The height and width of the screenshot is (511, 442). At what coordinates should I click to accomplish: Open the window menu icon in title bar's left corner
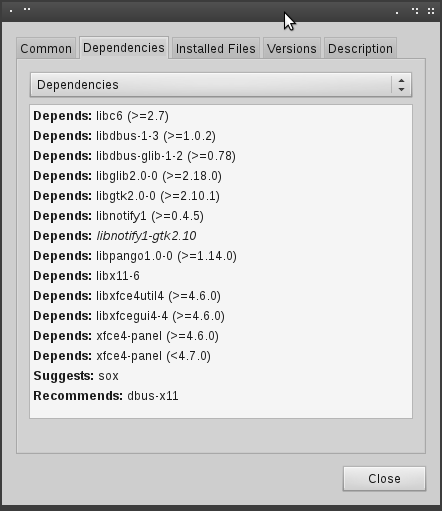[11, 11]
